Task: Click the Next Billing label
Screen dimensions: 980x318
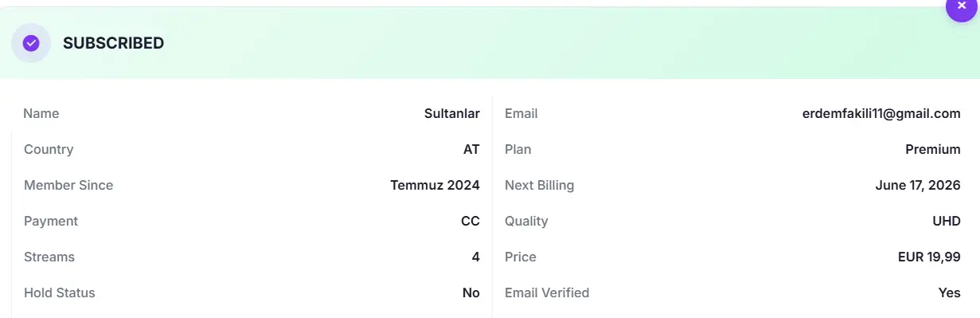Action: pos(539,185)
